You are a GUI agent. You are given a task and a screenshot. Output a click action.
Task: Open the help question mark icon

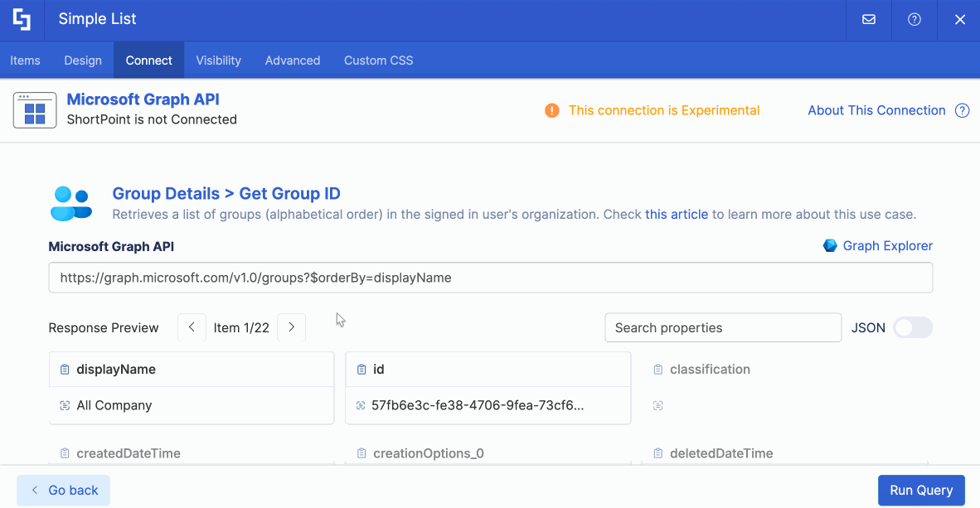pos(914,18)
